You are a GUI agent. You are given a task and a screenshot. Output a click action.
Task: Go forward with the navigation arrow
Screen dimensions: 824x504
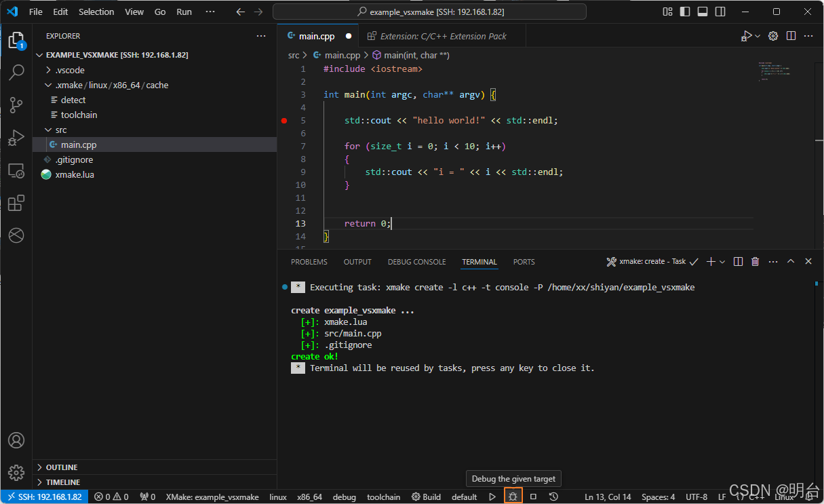(258, 12)
